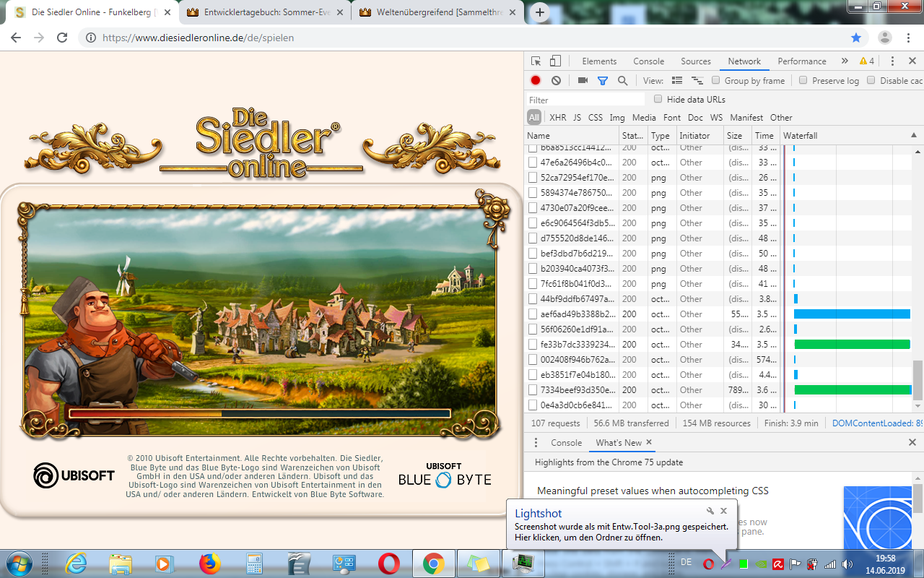This screenshot has width=924, height=578.
Task: Open Lightshot options wrench icon
Action: tap(710, 511)
